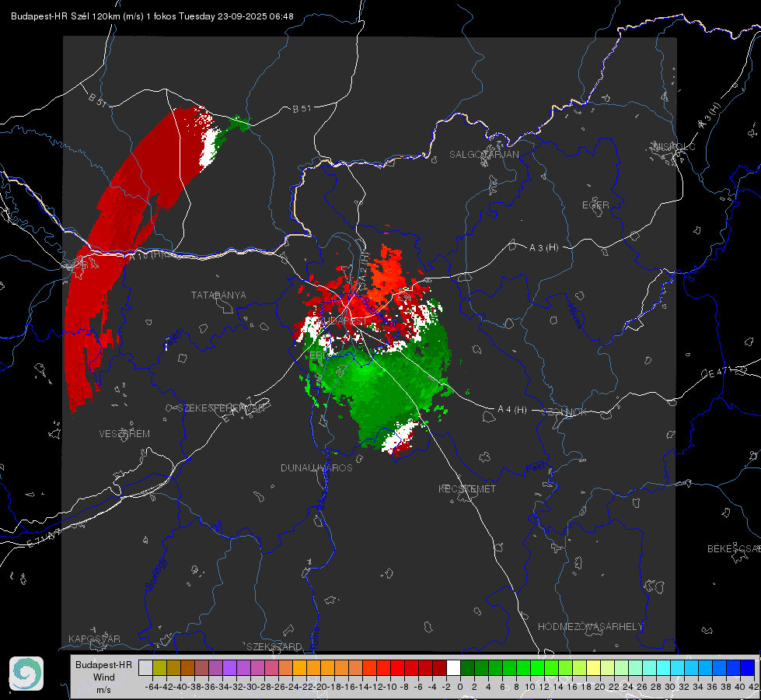Click the 'A 3 (H)' road label near Eger
The height and width of the screenshot is (700, 761).
543,248
